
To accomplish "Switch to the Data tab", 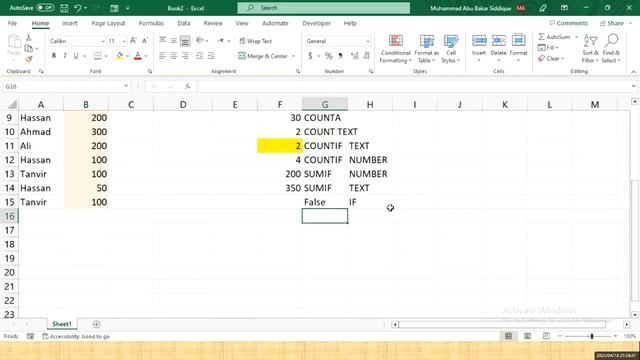I will (x=184, y=23).
